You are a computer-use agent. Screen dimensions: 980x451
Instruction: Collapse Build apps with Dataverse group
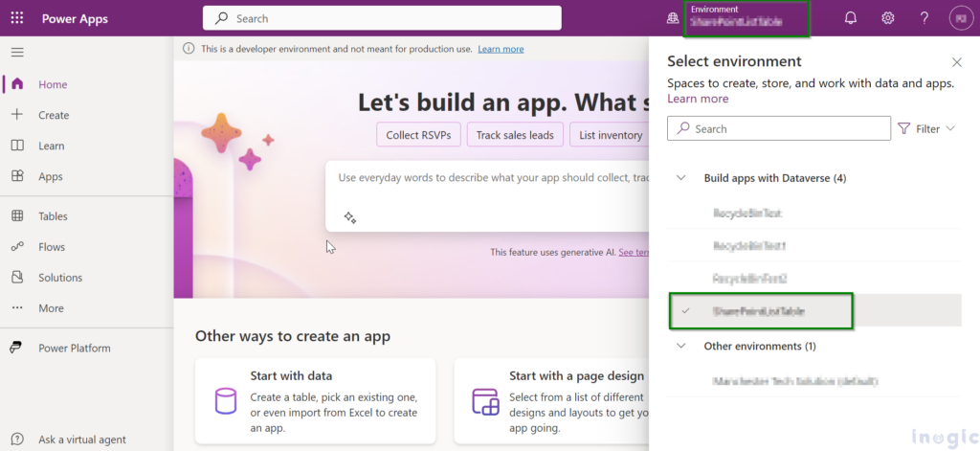point(681,178)
